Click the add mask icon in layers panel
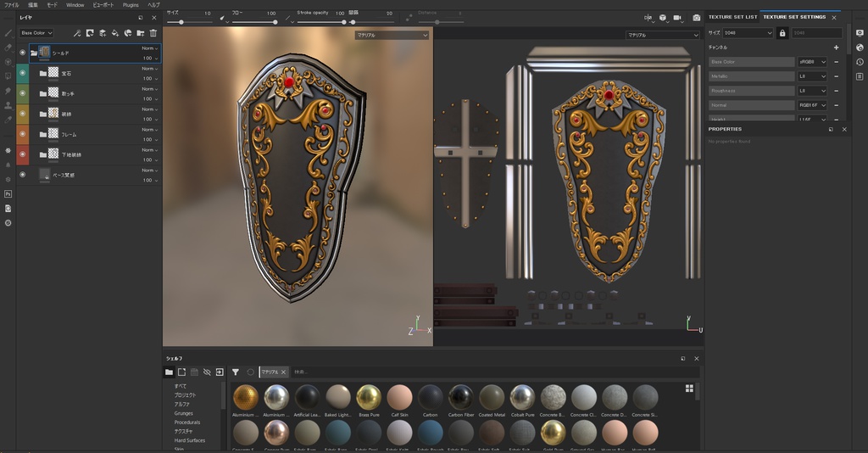The image size is (868, 453). 90,33
